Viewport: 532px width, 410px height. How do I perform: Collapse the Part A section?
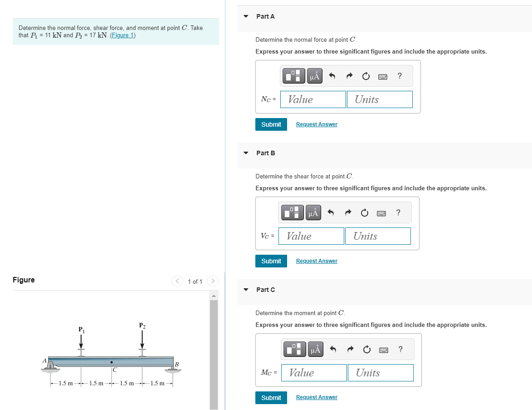coord(245,16)
